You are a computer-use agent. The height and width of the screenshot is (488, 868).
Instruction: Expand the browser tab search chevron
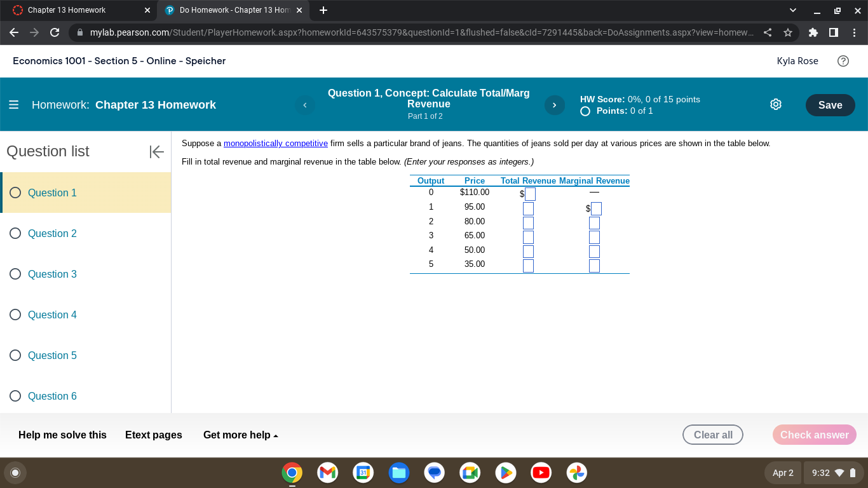[793, 10]
